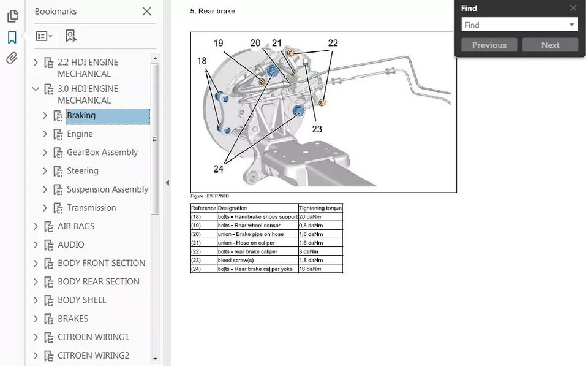Open the Find field dropdown arrow
This screenshot has width=588, height=366.
[571, 25]
